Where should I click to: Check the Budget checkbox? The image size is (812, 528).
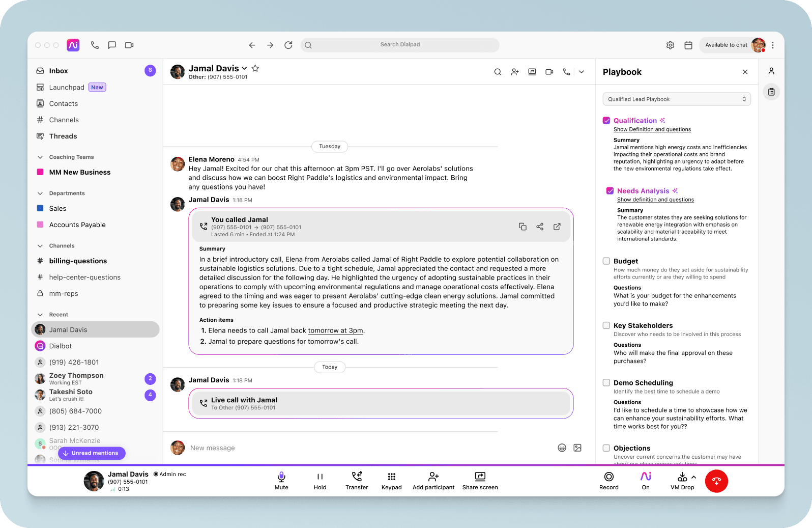coord(606,261)
